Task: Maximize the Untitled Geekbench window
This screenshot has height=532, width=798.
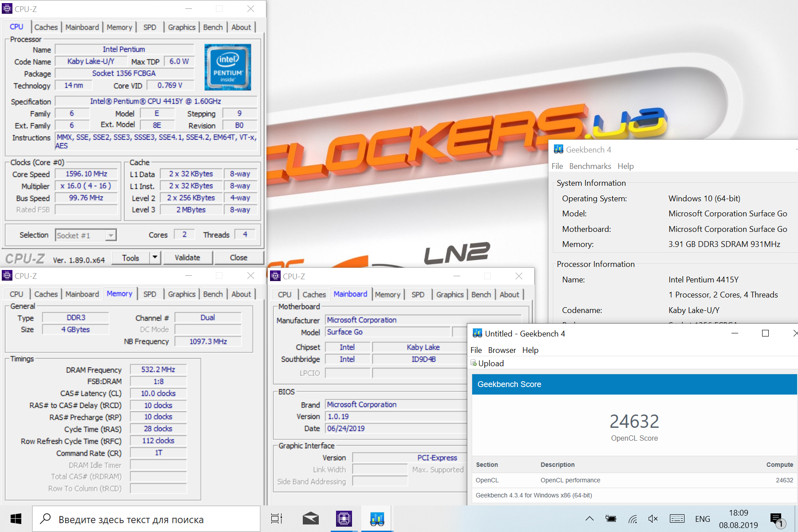Action: (765, 333)
